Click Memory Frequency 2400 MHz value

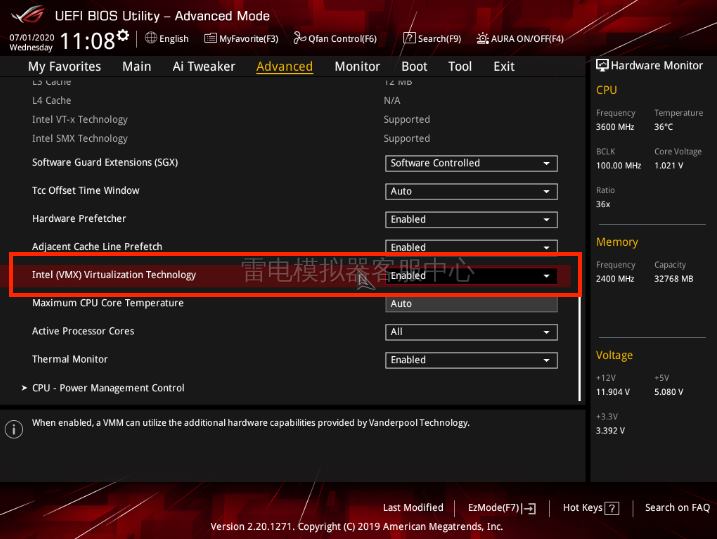[x=615, y=279]
